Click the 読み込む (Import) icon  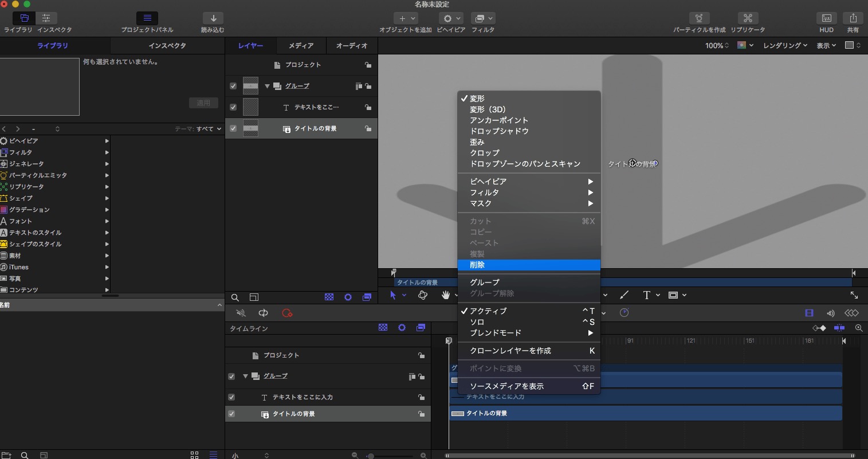213,18
